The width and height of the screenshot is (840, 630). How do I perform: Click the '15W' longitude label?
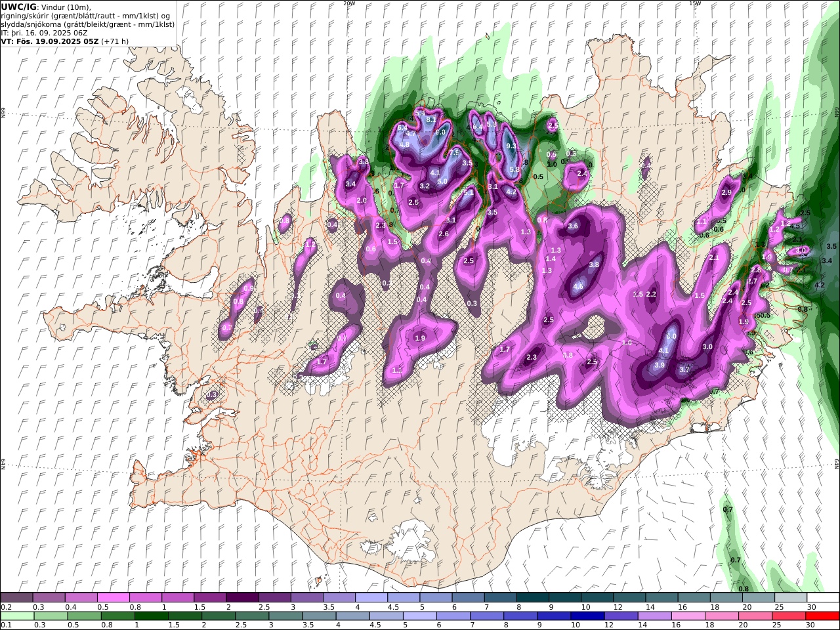pyautogui.click(x=695, y=3)
